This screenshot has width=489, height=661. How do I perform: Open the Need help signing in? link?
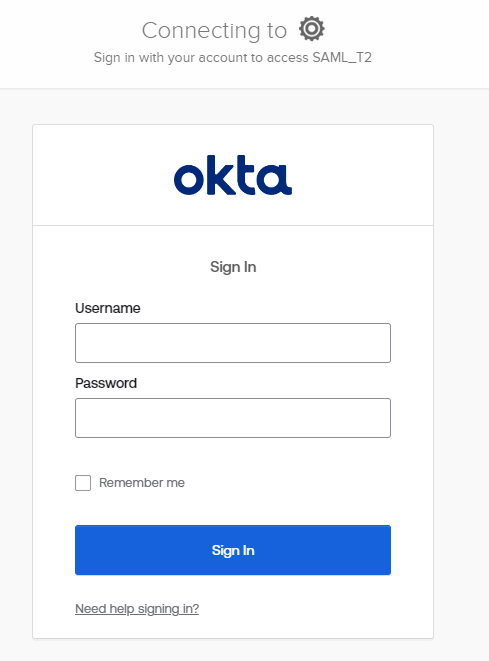[x=137, y=609]
